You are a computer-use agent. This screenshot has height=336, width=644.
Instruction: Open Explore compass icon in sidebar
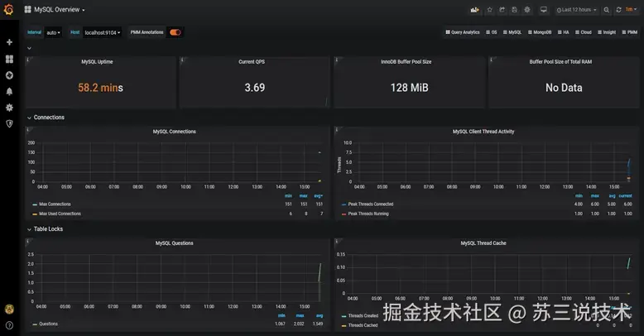pyautogui.click(x=9, y=75)
